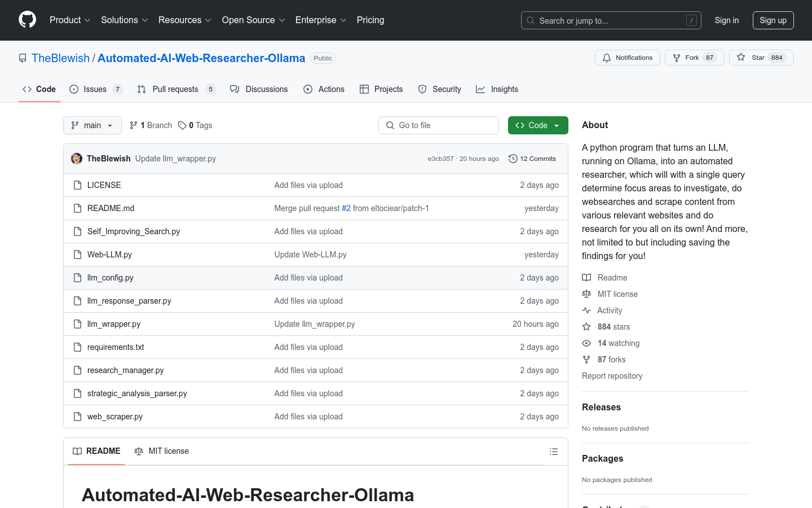Expand the green Code button dropdown arrow

556,125
